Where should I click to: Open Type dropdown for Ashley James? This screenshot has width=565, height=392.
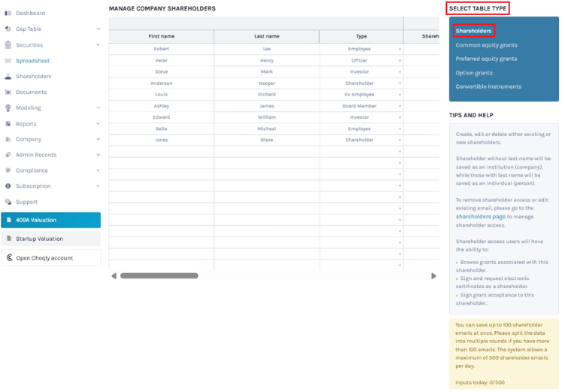coord(399,106)
